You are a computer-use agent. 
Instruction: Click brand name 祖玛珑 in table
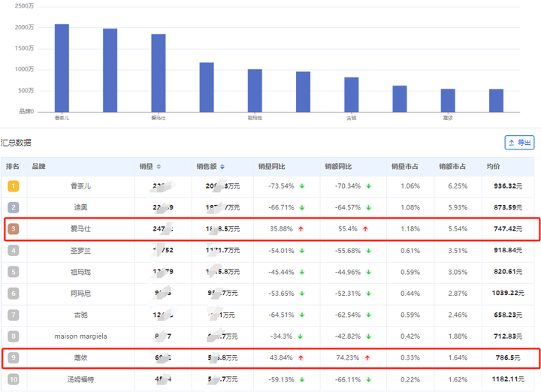pos(80,272)
